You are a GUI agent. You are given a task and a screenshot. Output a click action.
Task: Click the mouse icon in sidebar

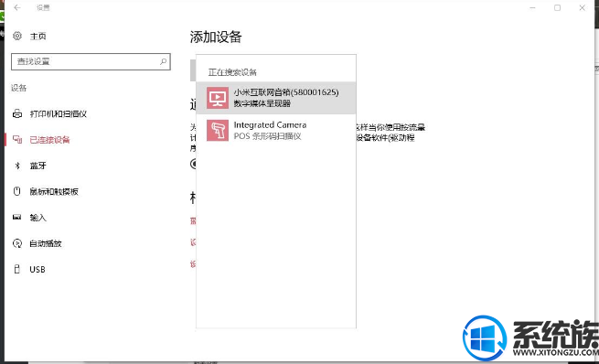tap(17, 191)
